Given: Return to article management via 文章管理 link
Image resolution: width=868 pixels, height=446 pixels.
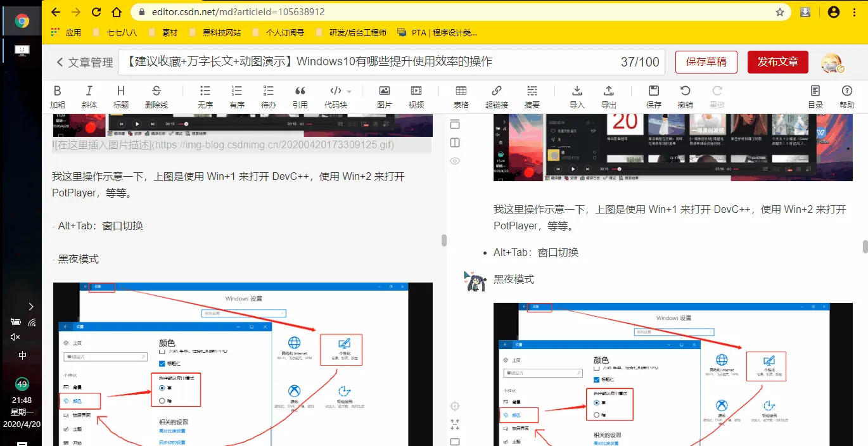Looking at the screenshot, I should [87, 61].
